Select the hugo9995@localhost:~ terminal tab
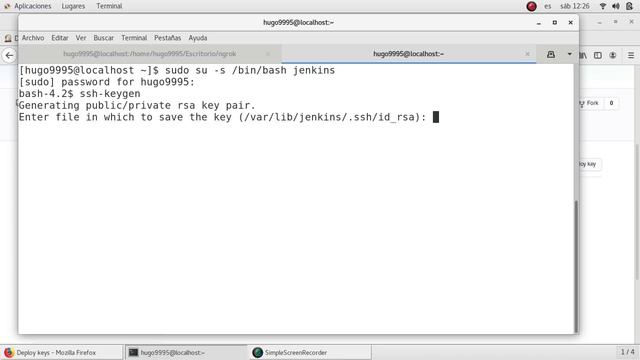 pyautogui.click(x=408, y=54)
